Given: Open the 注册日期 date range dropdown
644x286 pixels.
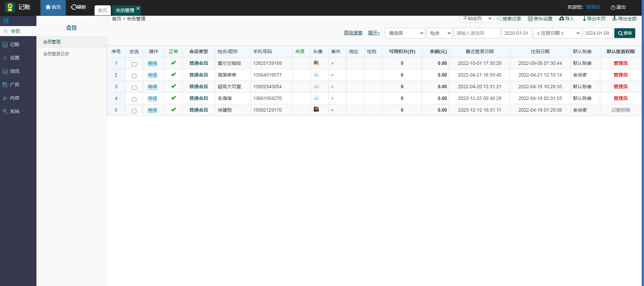Looking at the screenshot, I should pyautogui.click(x=557, y=33).
